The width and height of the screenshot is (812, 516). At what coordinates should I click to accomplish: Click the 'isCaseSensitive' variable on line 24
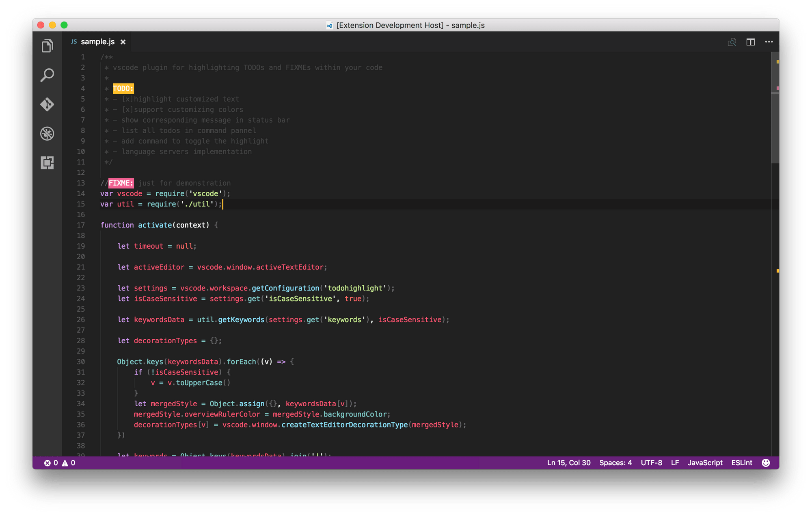click(165, 299)
